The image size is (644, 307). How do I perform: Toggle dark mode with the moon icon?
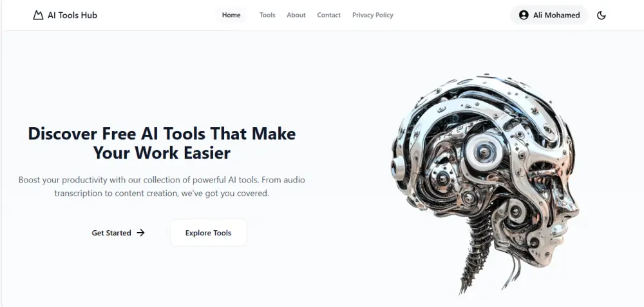pyautogui.click(x=601, y=15)
